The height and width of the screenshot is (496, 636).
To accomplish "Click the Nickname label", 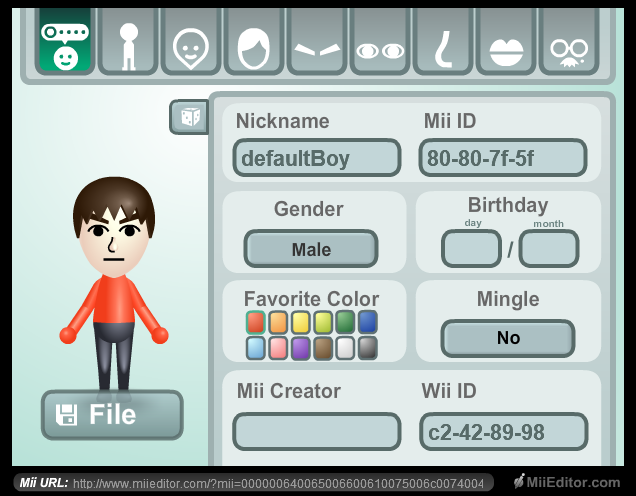I will [282, 121].
